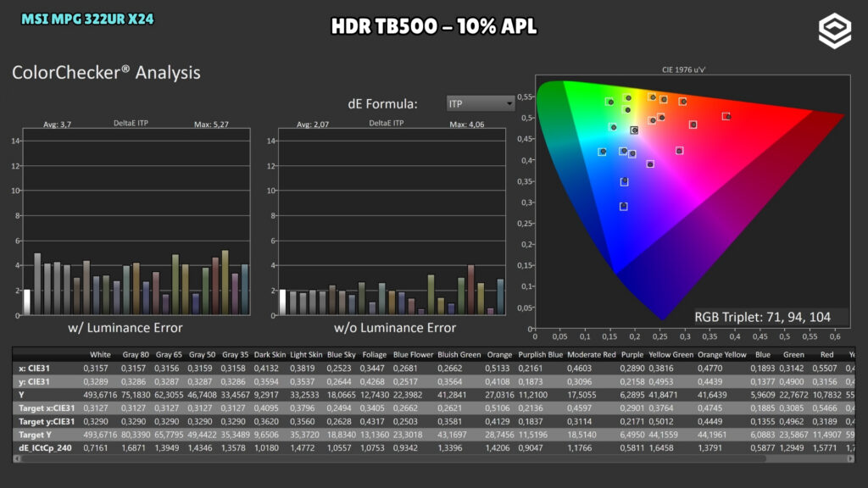Click the 'x: CIE31' row label
This screenshot has width=868, height=488.
34,369
